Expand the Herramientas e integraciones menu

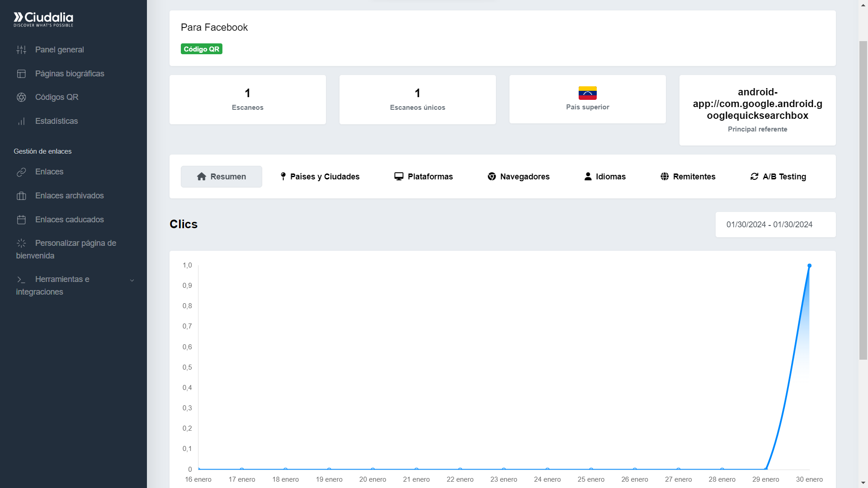132,280
